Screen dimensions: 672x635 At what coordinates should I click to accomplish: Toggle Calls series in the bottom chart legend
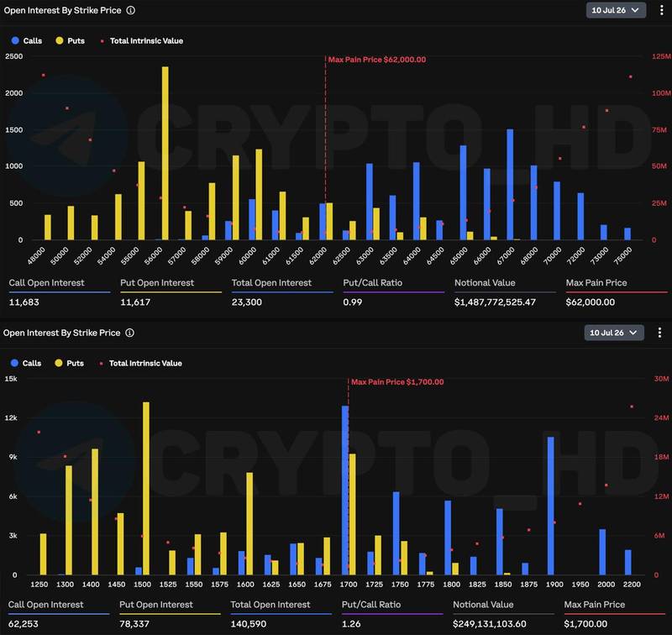click(26, 363)
